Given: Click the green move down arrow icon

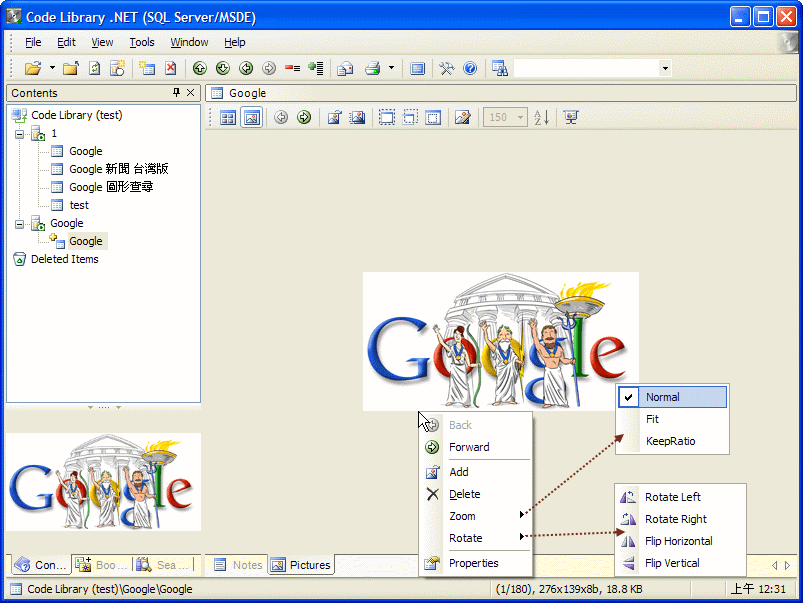Looking at the screenshot, I should tap(223, 68).
